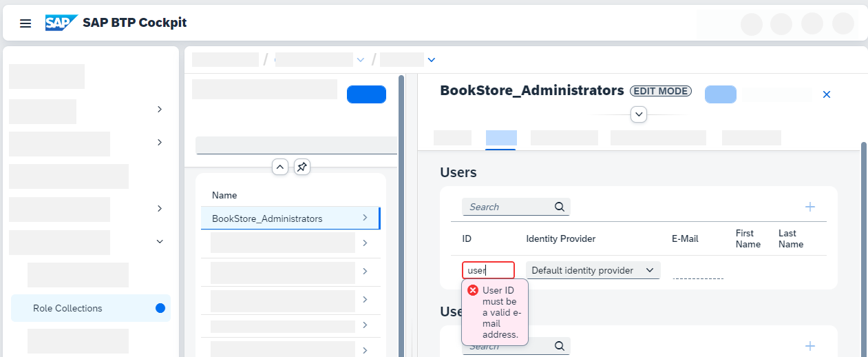Open the last breadcrumb dropdown arrow
This screenshot has width=868, height=357.
[432, 60]
